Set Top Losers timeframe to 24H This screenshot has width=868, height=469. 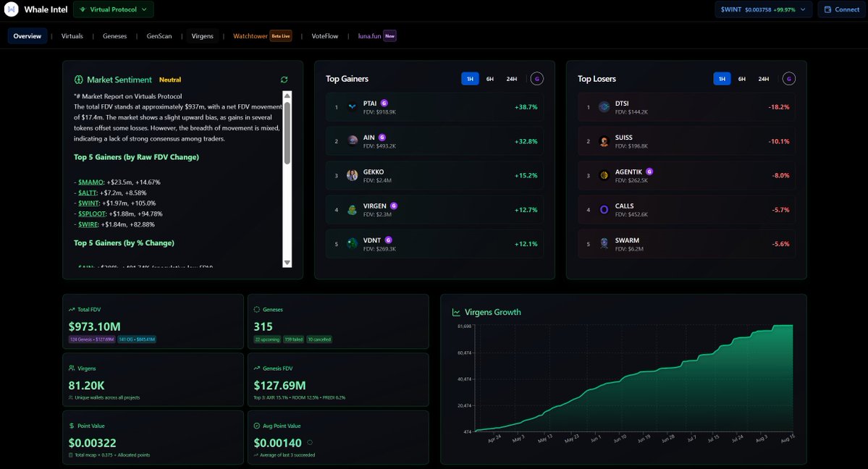click(763, 79)
